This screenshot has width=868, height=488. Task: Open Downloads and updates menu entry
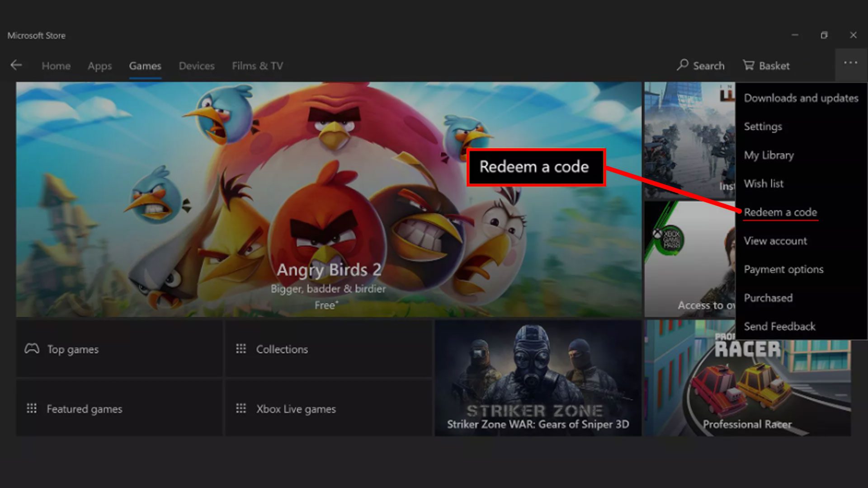coord(801,98)
